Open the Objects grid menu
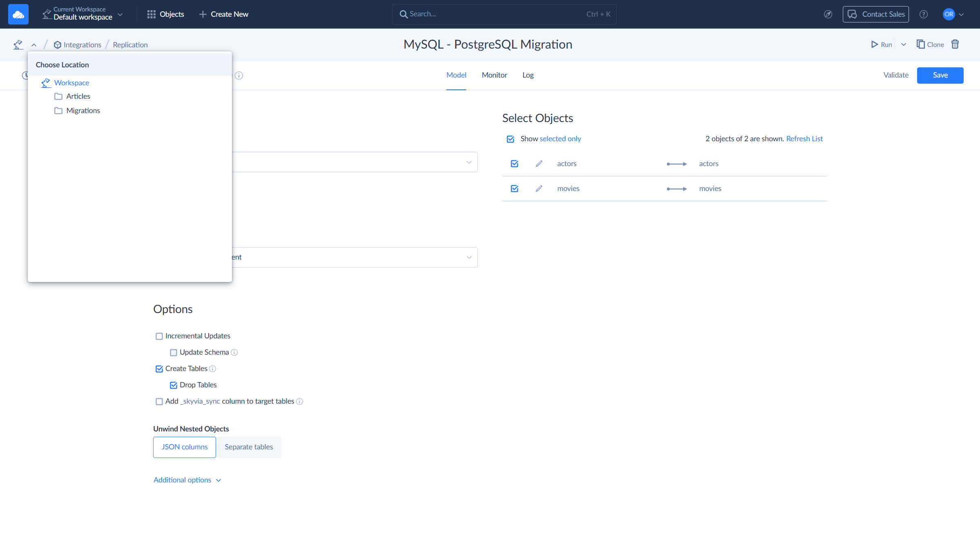 pyautogui.click(x=165, y=14)
